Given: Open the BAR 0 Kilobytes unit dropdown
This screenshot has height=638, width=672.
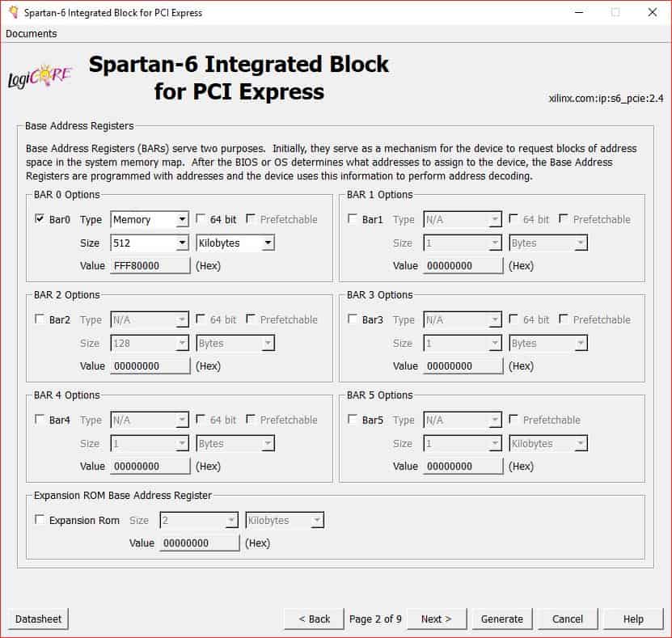Looking at the screenshot, I should [235, 243].
